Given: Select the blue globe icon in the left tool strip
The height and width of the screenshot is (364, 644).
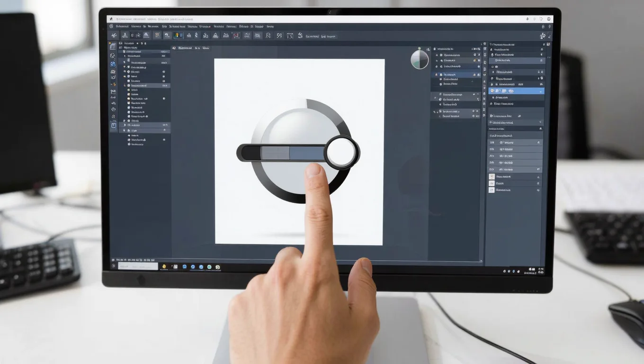Looking at the screenshot, I should 113,64.
